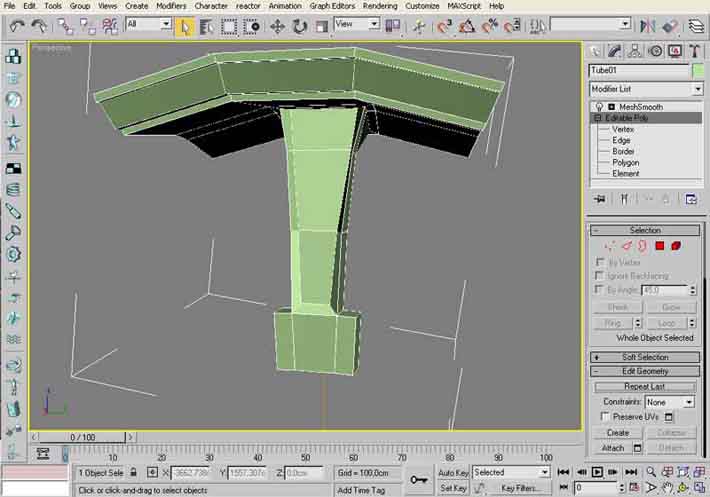Open the Graph Editors menu
710x497 pixels.
pos(333,6)
